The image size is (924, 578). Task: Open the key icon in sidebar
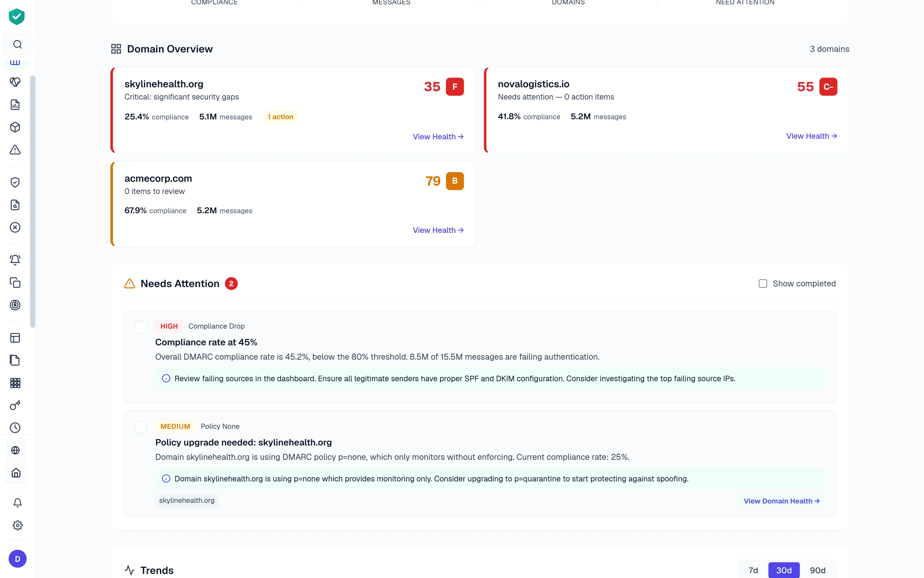pos(15,405)
